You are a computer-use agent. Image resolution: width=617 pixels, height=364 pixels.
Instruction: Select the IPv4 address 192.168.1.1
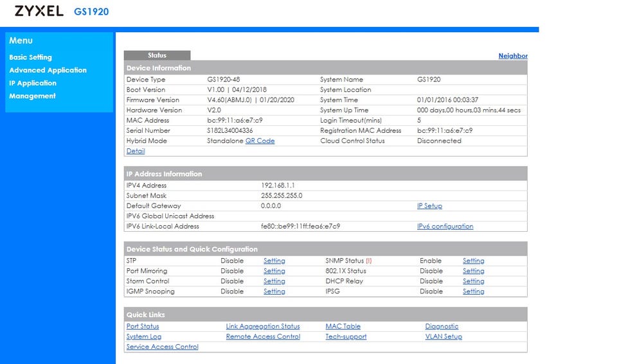(278, 185)
